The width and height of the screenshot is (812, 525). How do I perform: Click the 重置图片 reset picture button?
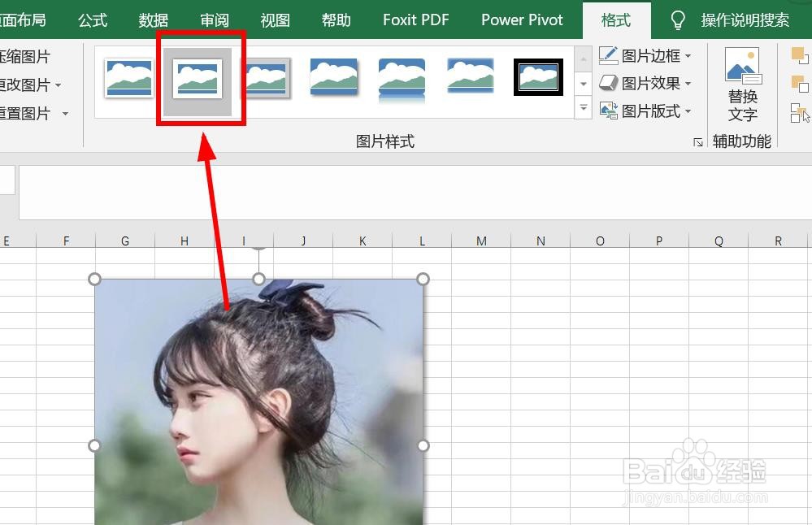pos(25,114)
